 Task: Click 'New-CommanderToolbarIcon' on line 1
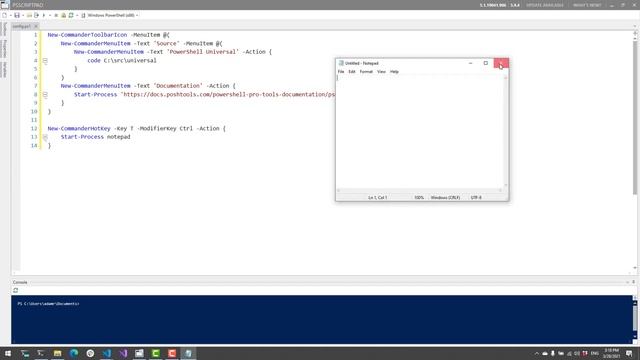87,35
